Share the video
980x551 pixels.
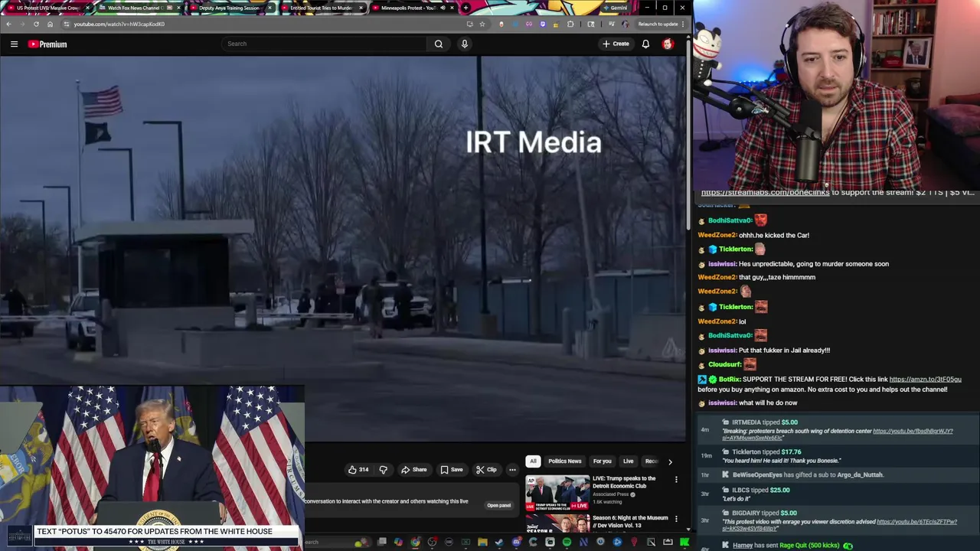(414, 470)
